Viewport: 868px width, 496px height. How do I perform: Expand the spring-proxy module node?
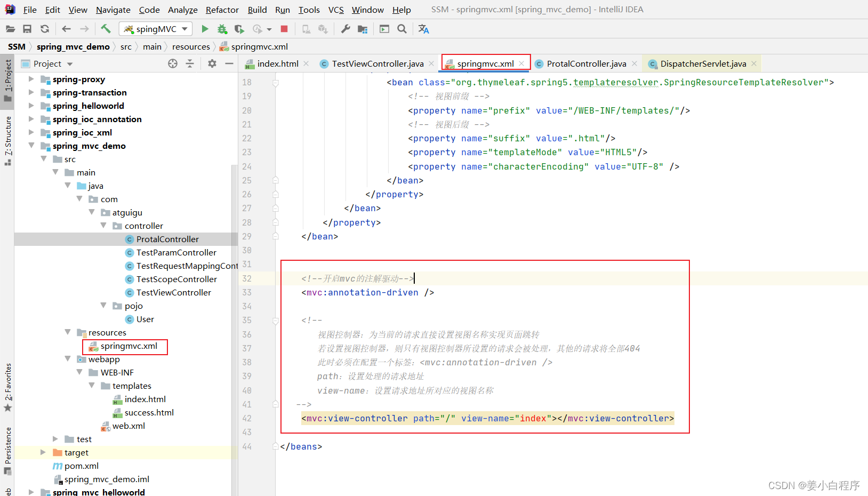click(31, 79)
